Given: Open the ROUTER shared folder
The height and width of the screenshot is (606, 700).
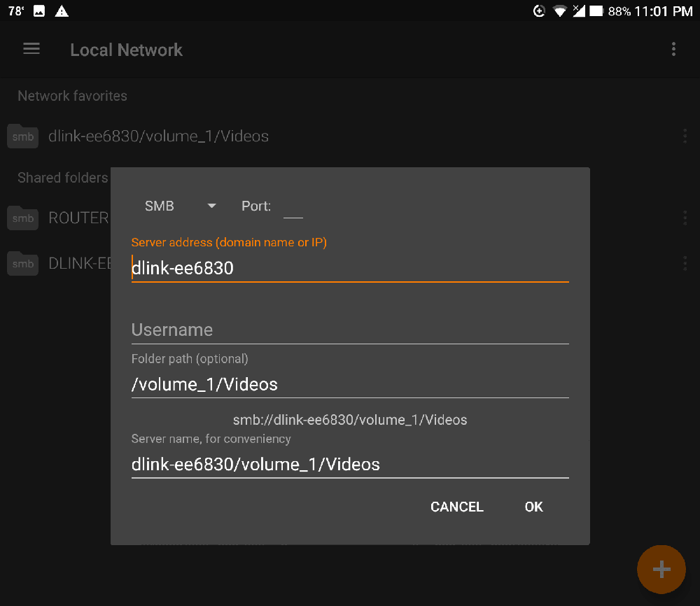Looking at the screenshot, I should coord(78,218).
